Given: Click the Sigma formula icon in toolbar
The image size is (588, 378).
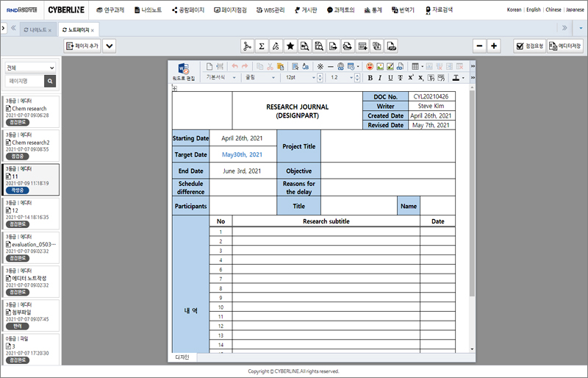Looking at the screenshot, I should (262, 46).
